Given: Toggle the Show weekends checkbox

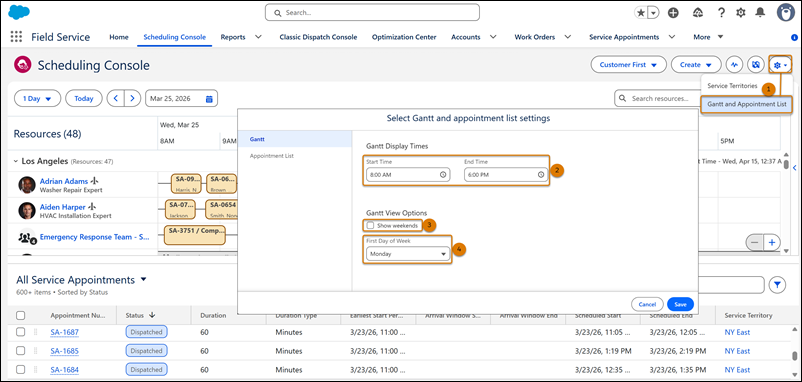Looking at the screenshot, I should click(x=370, y=226).
